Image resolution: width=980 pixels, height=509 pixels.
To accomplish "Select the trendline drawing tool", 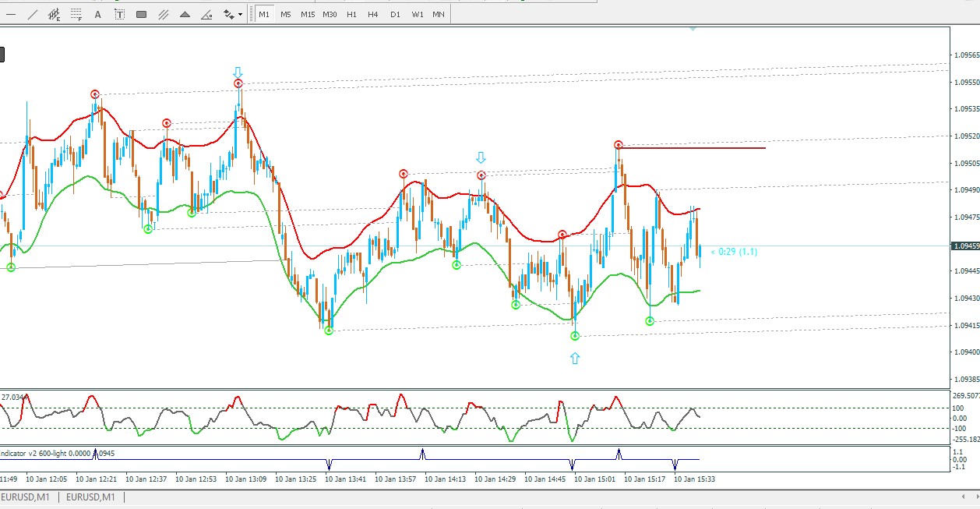I will [x=33, y=14].
